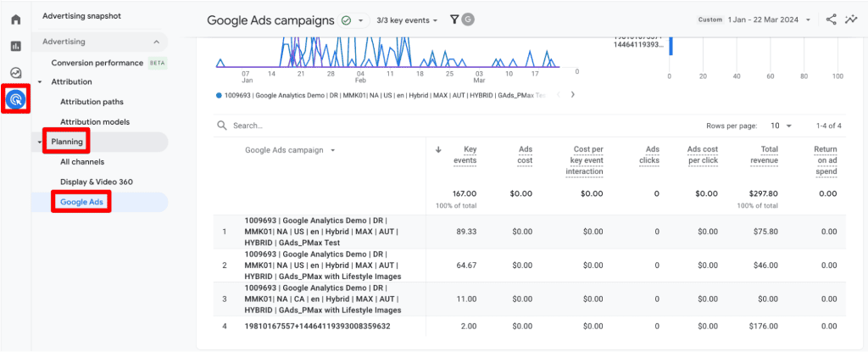Viewport: 868px width, 352px height.
Task: Open the Advertising icon in left rail
Action: (16, 100)
